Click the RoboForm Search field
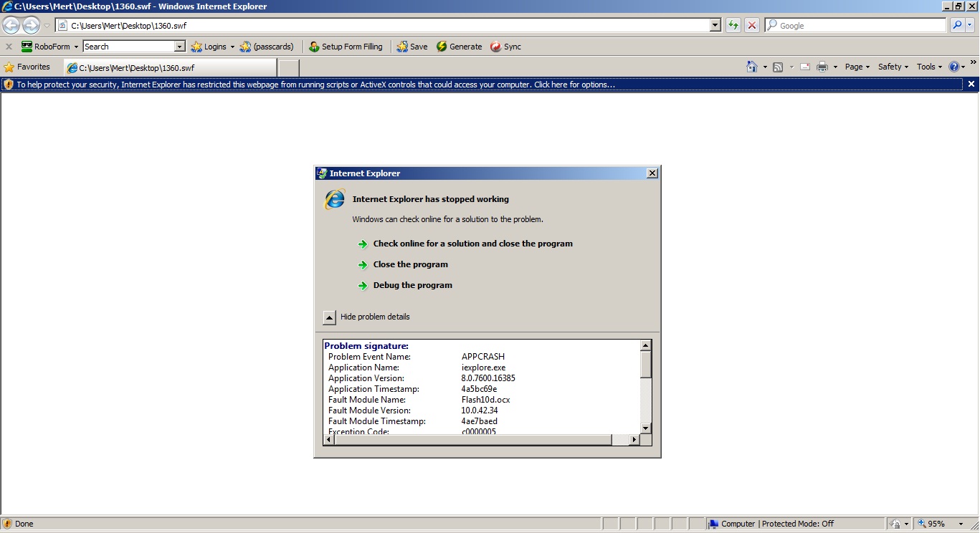 pos(129,47)
